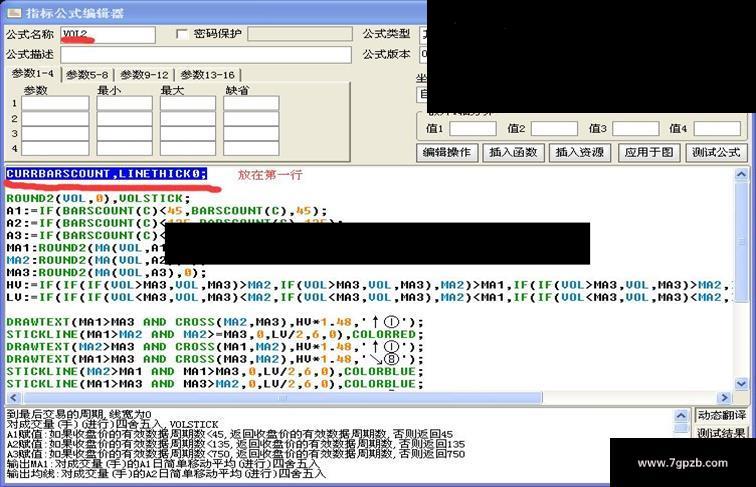This screenshot has height=487, width=756.
Task: Click the formula editor title bar icon
Action: (14, 13)
